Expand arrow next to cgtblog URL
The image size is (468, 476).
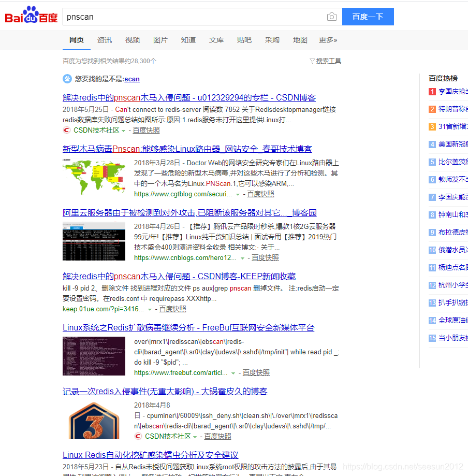click(x=238, y=195)
